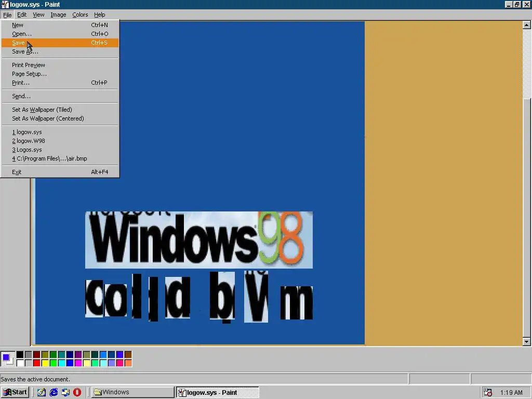The height and width of the screenshot is (399, 532).
Task: Pick the bright red color swatch
Action: click(37, 363)
